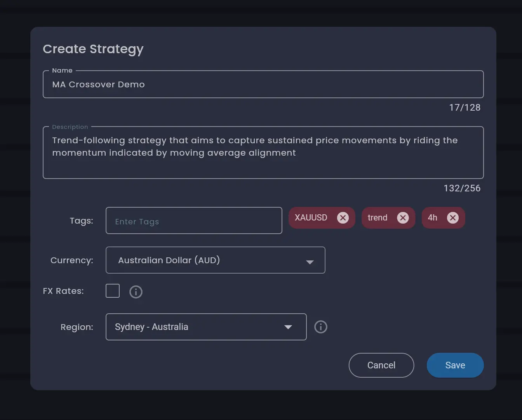522x420 pixels.
Task: Cancel creating the strategy
Action: click(x=381, y=365)
